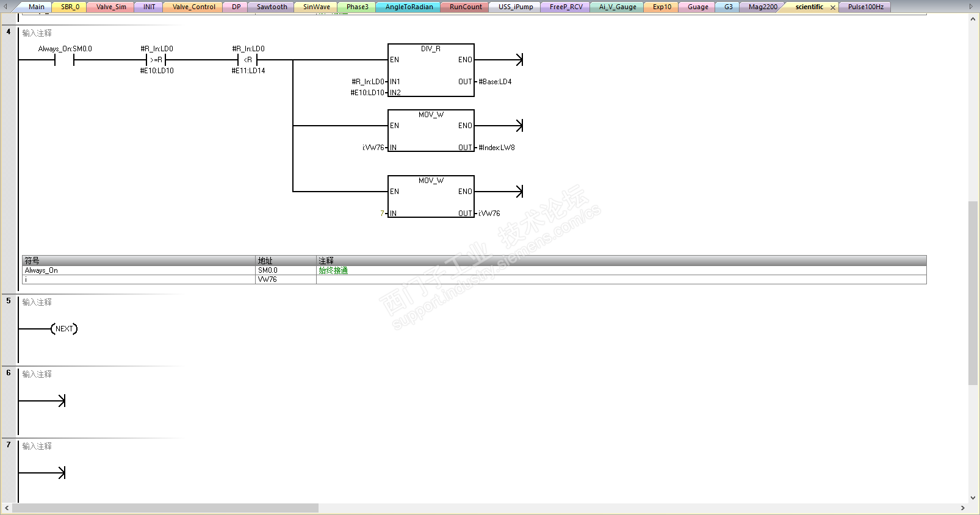Select the Always_On row in symbol table
Viewport: 980px width, 515px height.
474,270
